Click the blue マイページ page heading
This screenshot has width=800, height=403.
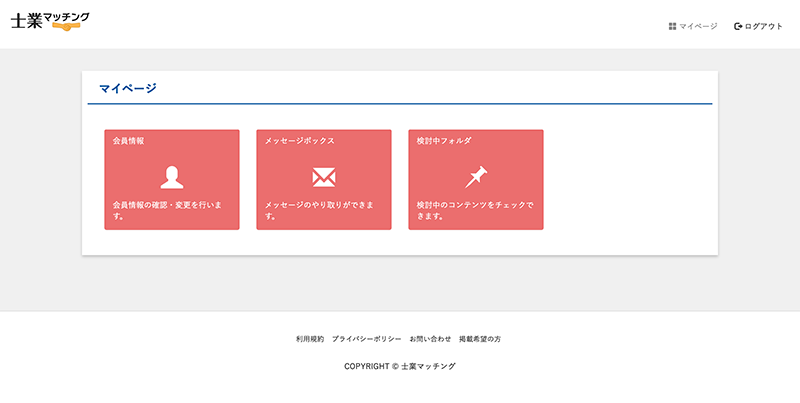pos(128,88)
